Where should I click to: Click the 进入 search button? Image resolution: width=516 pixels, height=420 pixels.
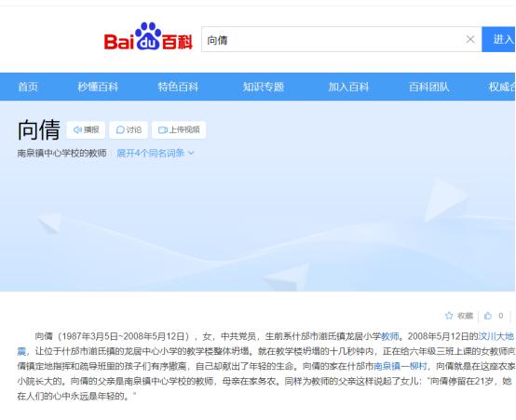tap(498, 39)
